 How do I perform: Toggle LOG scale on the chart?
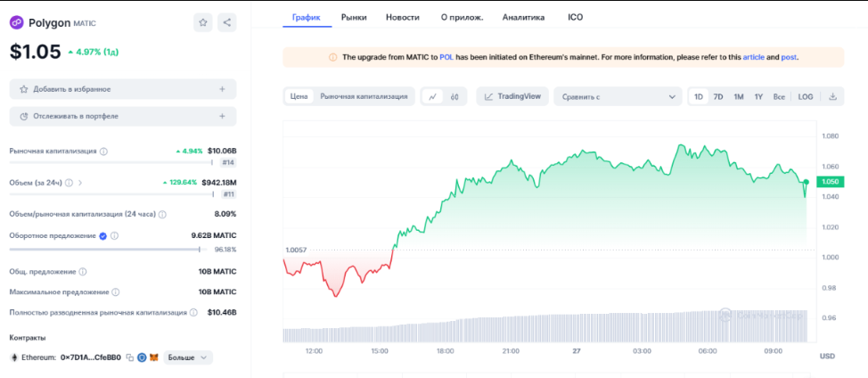(x=806, y=97)
